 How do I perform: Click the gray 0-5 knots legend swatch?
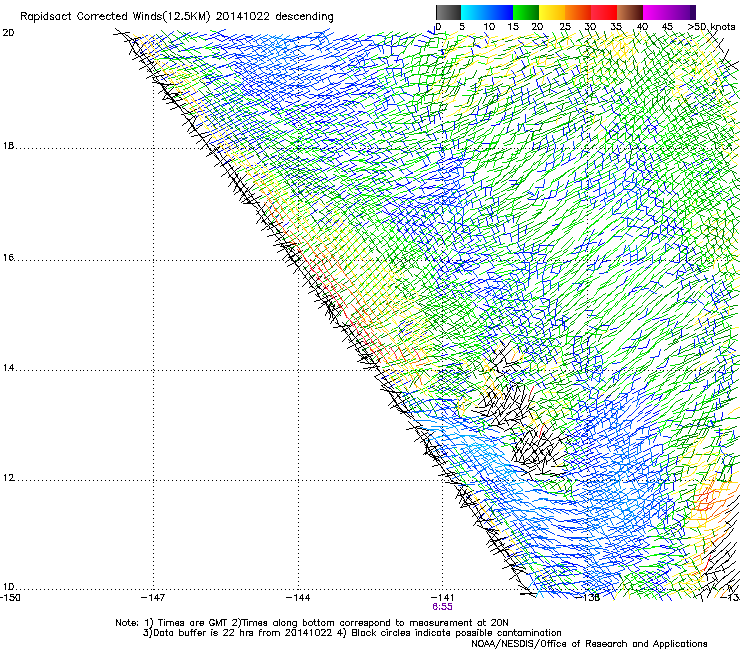[448, 12]
